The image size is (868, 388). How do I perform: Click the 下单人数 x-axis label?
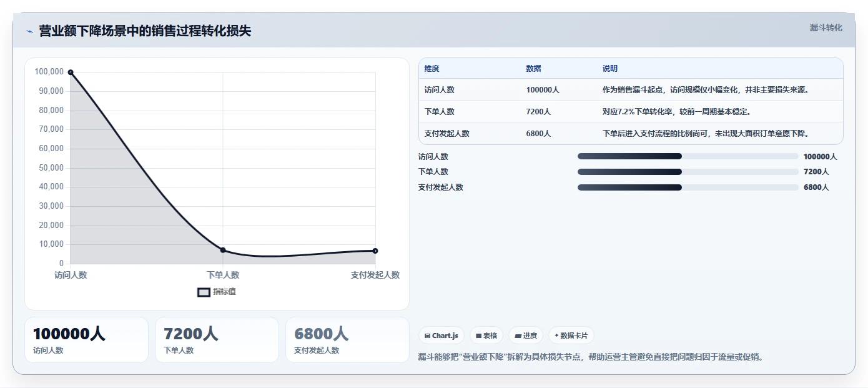click(x=223, y=275)
